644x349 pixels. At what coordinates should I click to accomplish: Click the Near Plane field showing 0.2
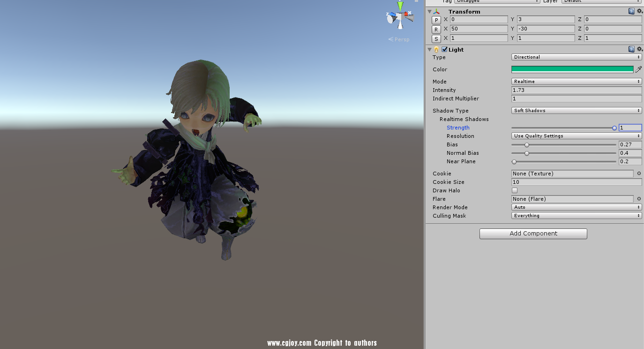pos(630,161)
